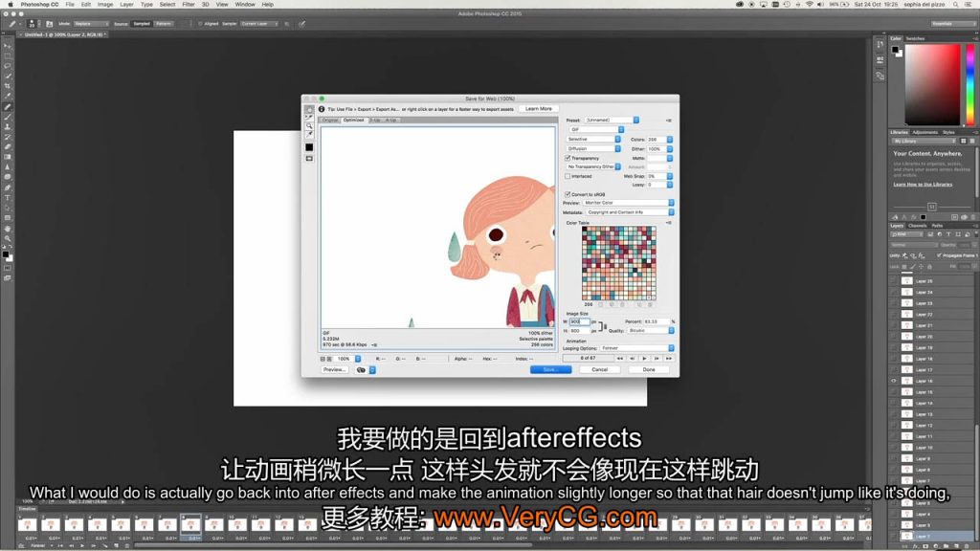Click the Cancel button

tap(599, 370)
